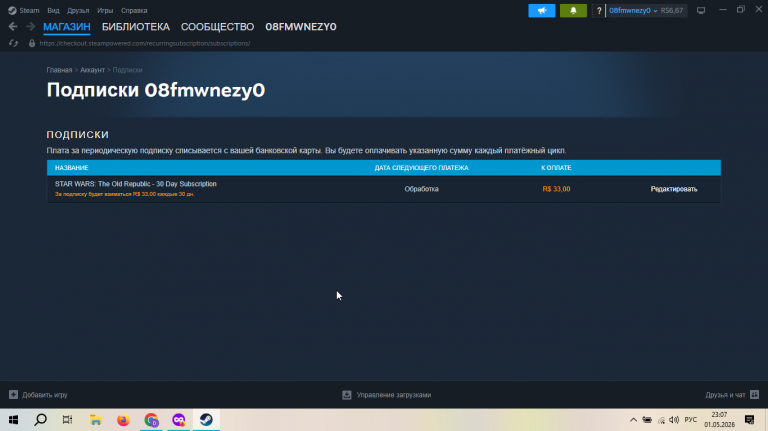Follow the Аккаунт breadcrumb link
768x431 pixels.
tap(92, 70)
